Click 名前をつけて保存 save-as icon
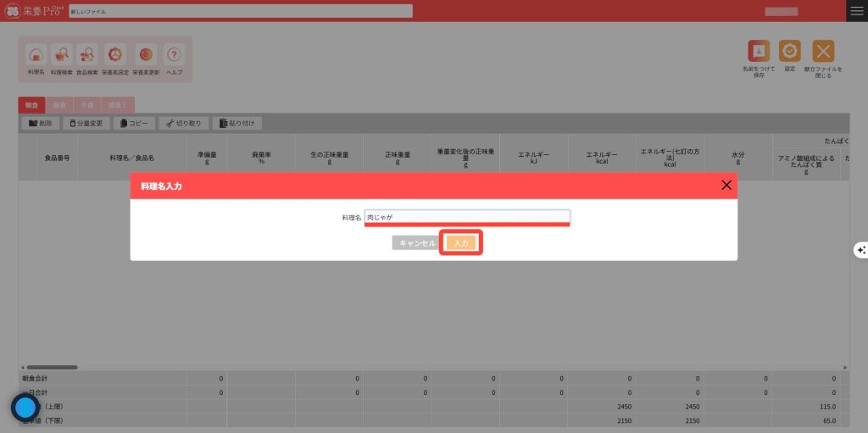868x433 pixels. point(759,52)
